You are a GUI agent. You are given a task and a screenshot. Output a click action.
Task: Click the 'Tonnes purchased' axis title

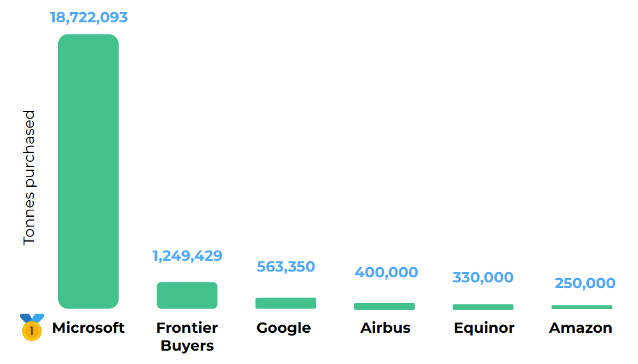pyautogui.click(x=29, y=177)
